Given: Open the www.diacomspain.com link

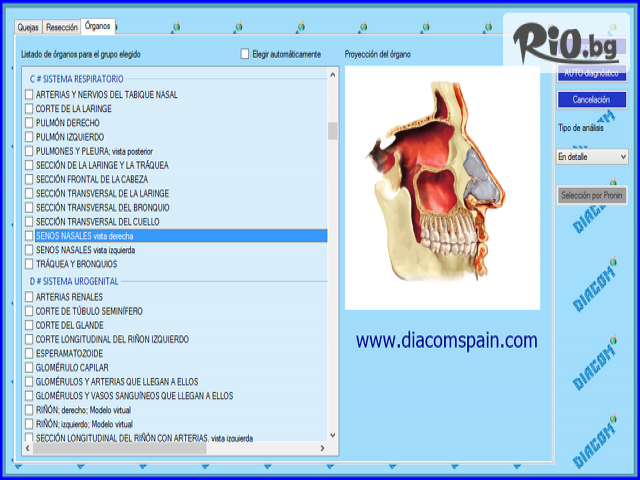Looking at the screenshot, I should coord(446,341).
